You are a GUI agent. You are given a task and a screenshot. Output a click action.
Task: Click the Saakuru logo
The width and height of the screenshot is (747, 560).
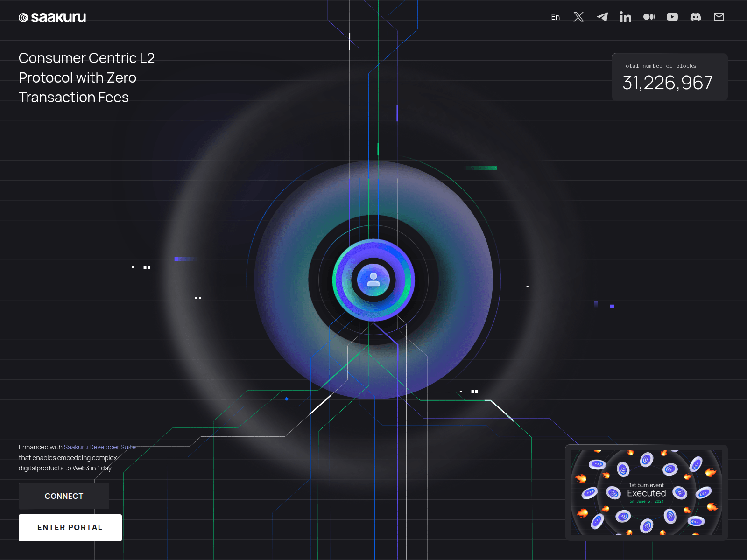pos(52,17)
